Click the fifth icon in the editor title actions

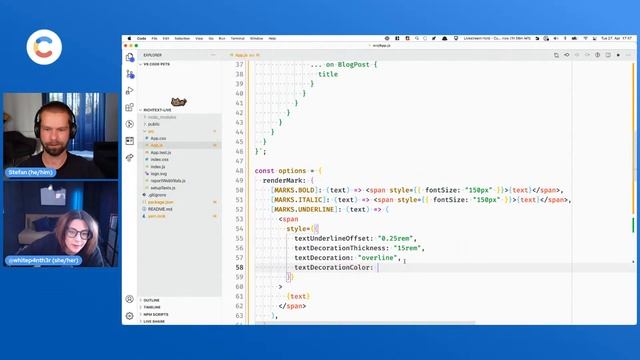coord(598,55)
